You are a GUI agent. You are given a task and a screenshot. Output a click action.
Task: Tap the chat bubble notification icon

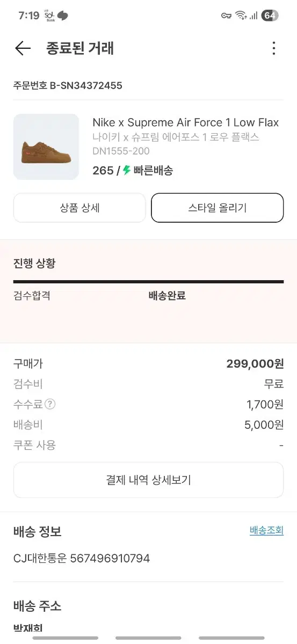coord(63,16)
